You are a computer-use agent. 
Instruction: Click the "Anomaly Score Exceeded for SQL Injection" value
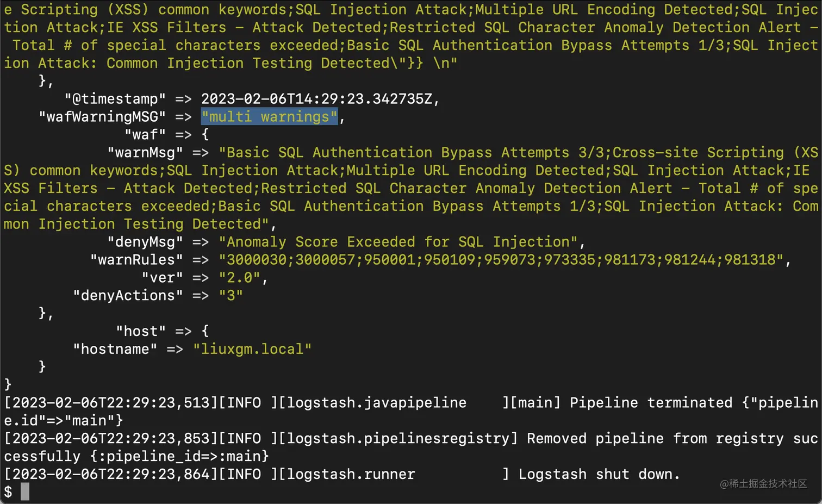[398, 242]
